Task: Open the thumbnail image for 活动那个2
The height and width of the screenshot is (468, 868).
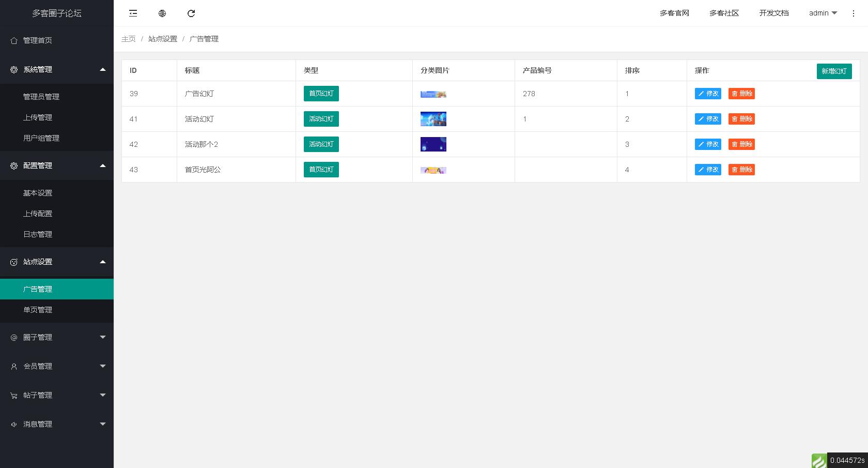Action: [x=433, y=144]
